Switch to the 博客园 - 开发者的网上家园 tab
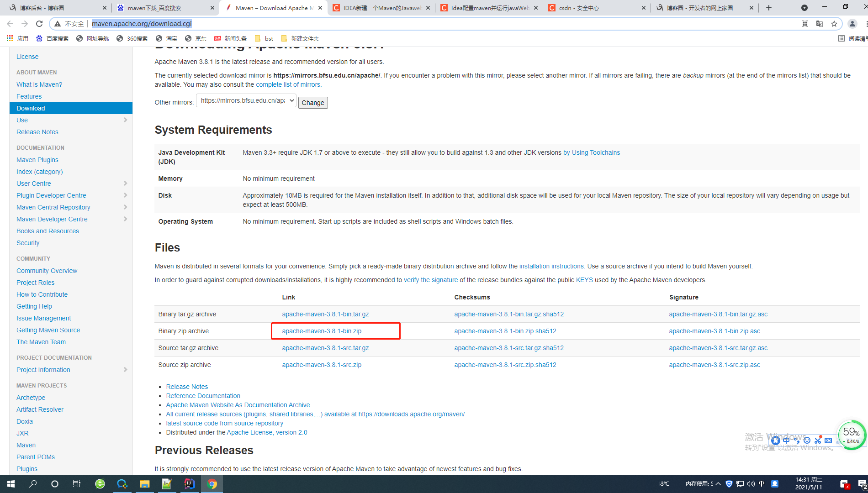 [x=704, y=8]
